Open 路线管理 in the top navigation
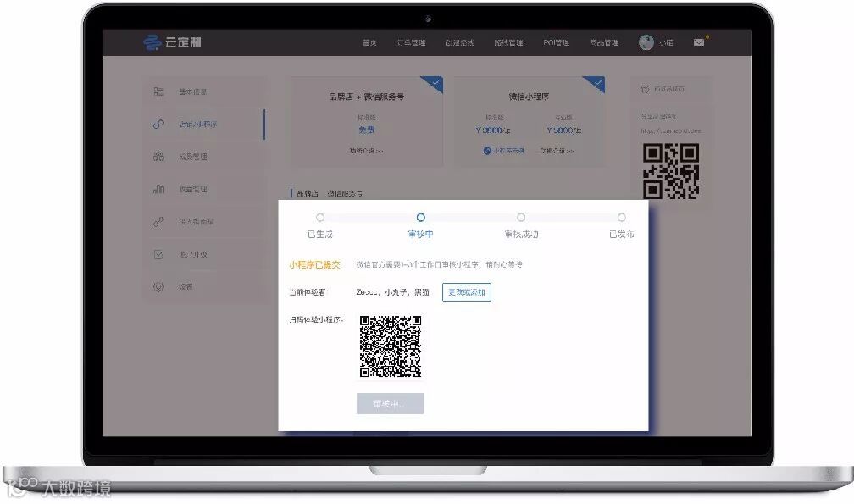Viewport: 854px width, 504px height. click(508, 42)
